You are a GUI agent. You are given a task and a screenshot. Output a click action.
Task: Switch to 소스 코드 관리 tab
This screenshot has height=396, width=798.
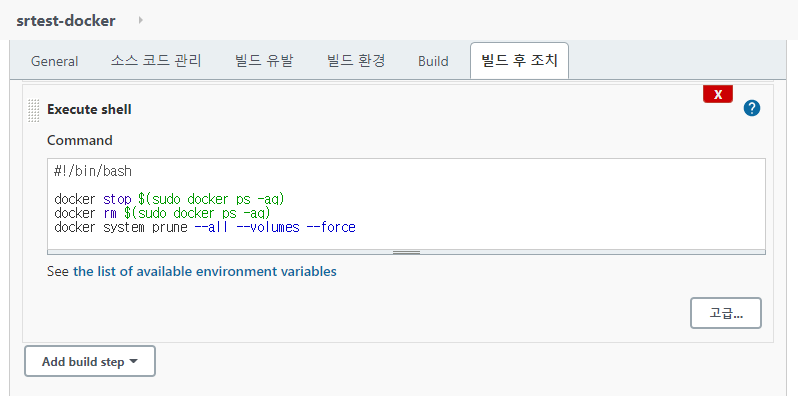pyautogui.click(x=156, y=61)
